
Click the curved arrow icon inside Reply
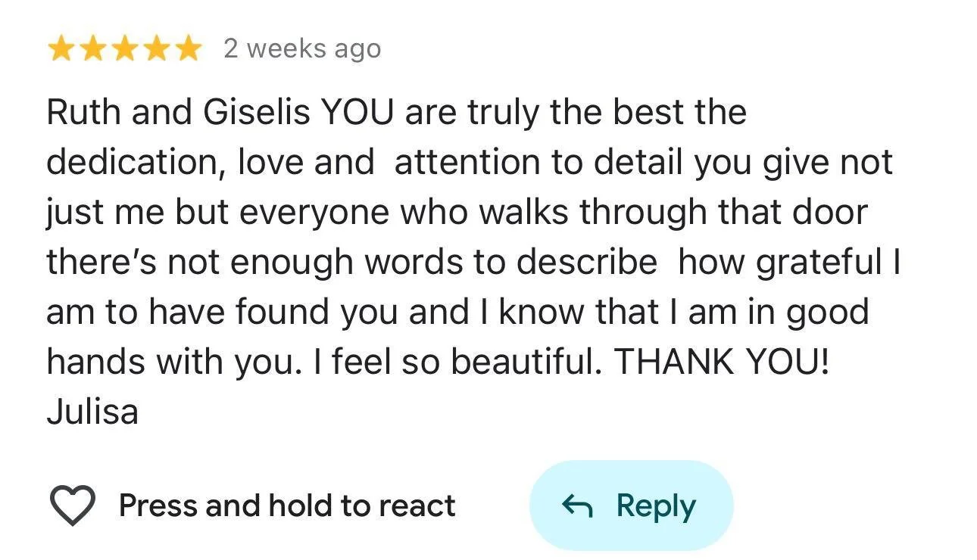click(x=578, y=506)
